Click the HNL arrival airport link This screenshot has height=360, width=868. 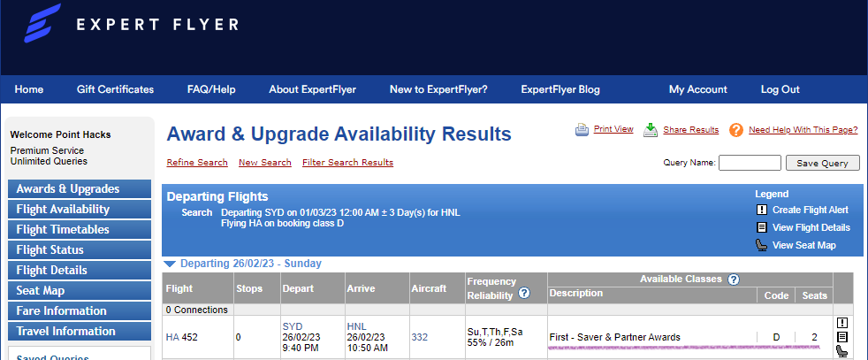click(356, 326)
